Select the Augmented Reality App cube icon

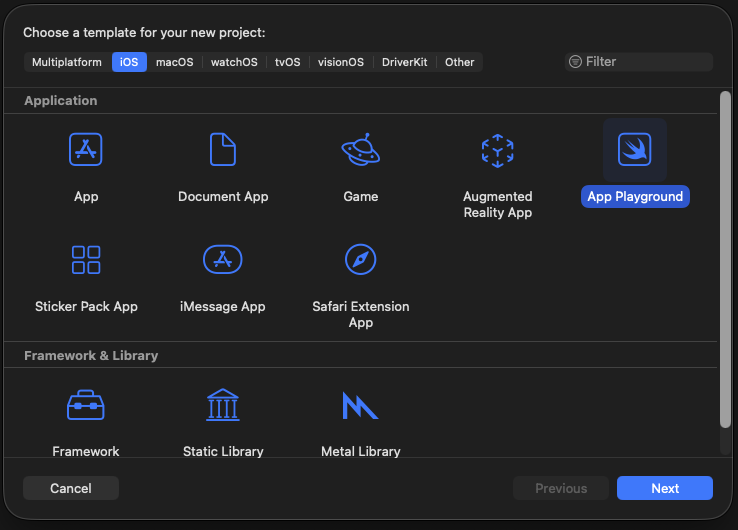tap(497, 151)
